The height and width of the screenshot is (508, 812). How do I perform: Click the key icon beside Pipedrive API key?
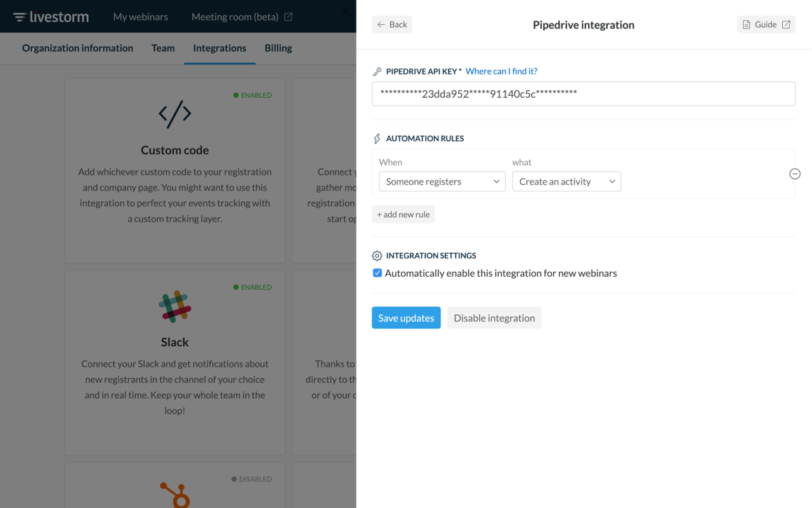point(376,71)
